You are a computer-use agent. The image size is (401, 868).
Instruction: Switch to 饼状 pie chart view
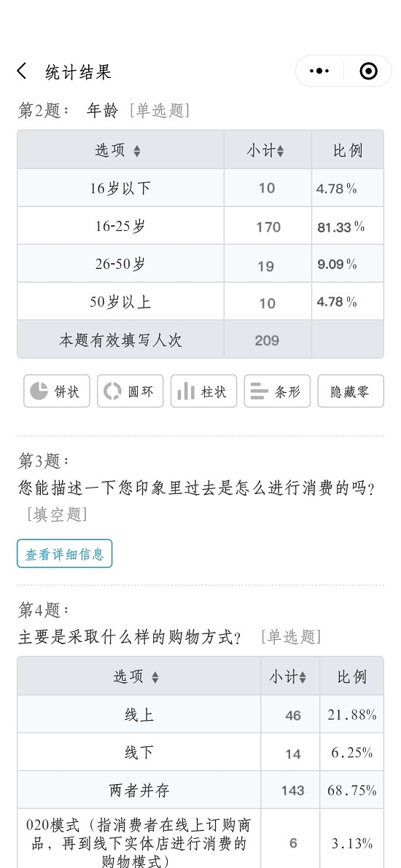pyautogui.click(x=56, y=391)
